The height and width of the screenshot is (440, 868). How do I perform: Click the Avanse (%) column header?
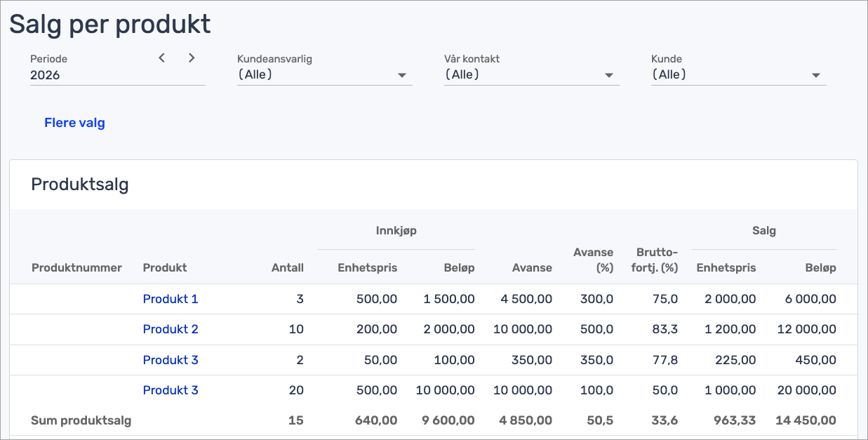click(x=593, y=260)
